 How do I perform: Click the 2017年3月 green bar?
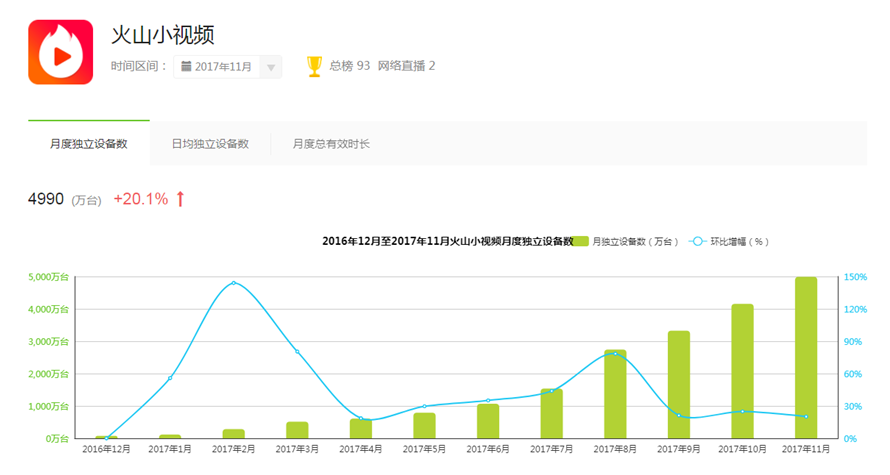click(297, 430)
